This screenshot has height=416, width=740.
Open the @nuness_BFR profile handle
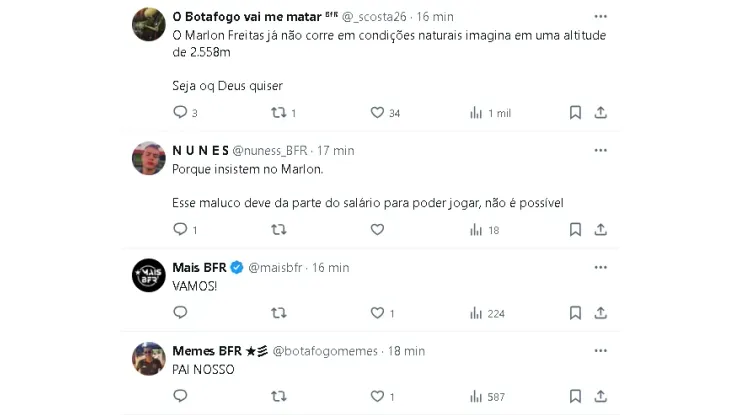pos(268,150)
